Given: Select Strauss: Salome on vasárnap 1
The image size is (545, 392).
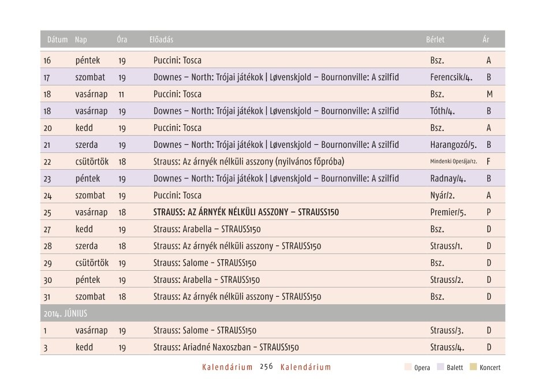Looking at the screenshot, I should coord(205,330).
